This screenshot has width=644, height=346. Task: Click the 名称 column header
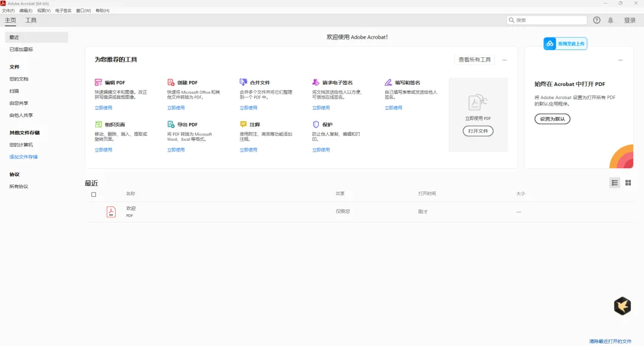click(x=130, y=193)
